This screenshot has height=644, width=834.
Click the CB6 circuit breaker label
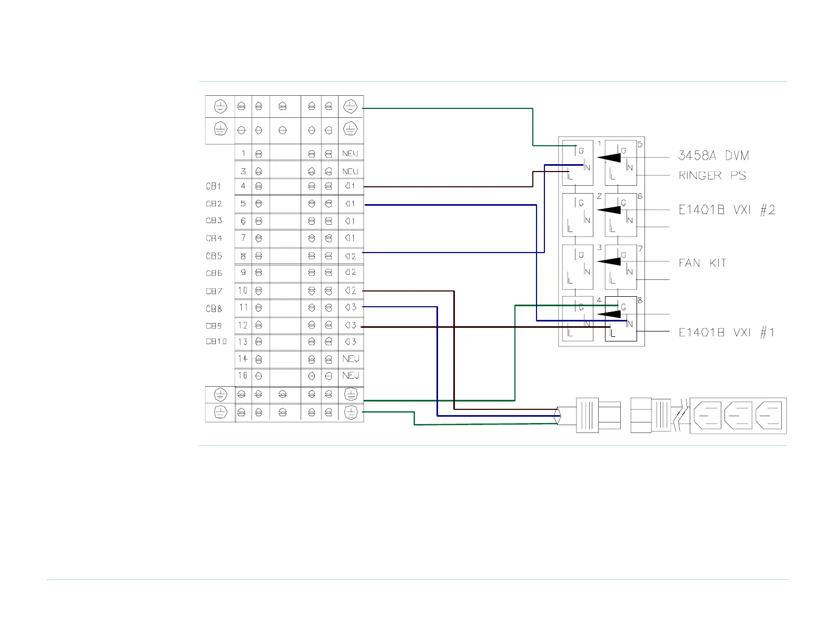click(214, 273)
